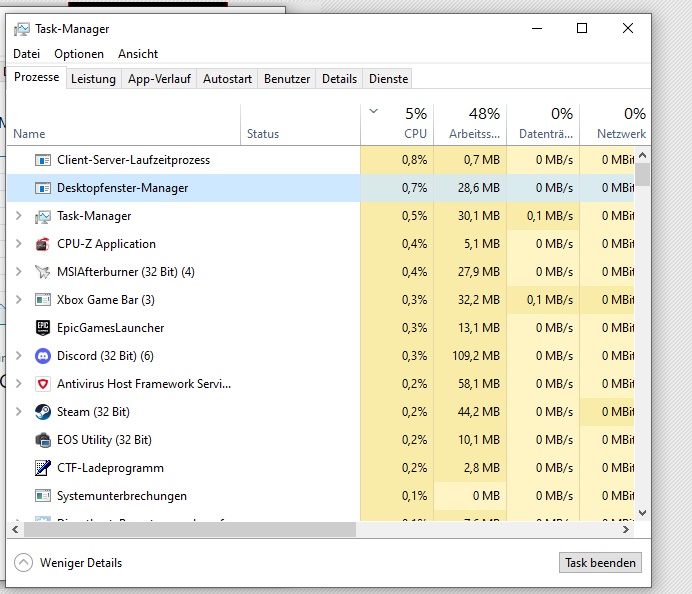Click the CPU-Z Application icon

pos(43,244)
